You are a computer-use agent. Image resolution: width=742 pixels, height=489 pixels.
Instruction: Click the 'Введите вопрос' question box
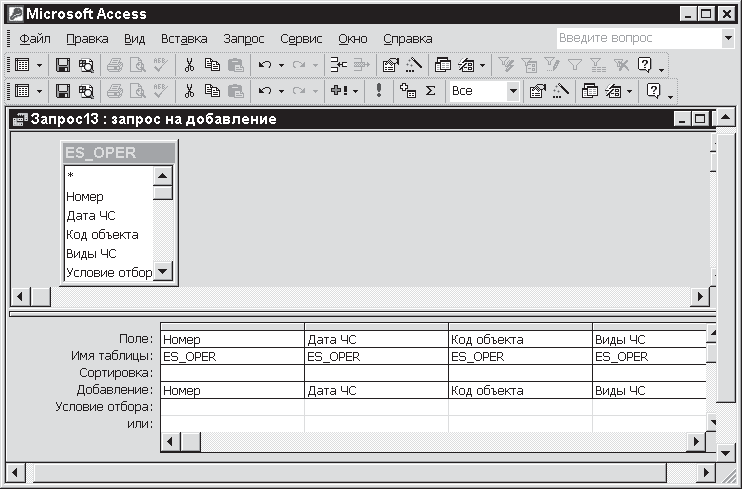point(636,38)
